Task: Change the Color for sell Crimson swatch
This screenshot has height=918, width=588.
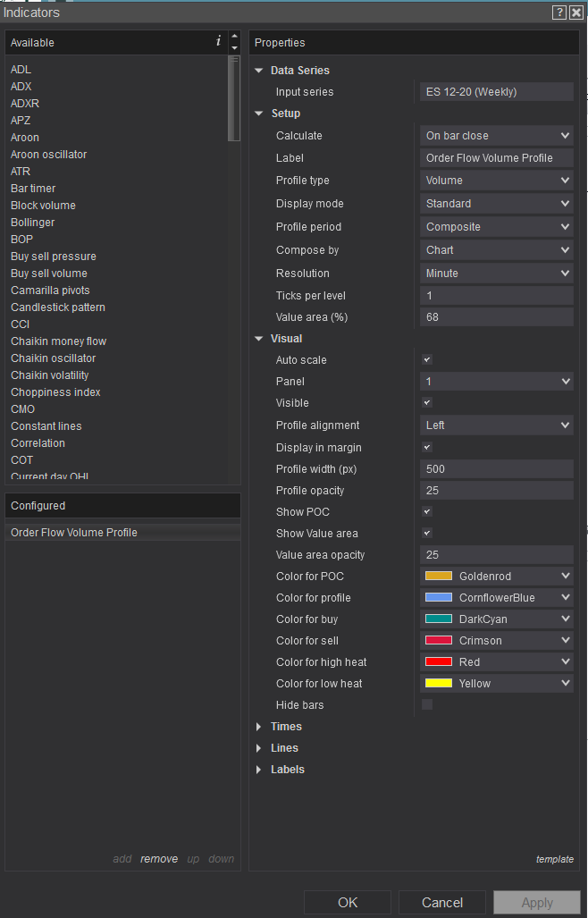Action: coord(439,641)
